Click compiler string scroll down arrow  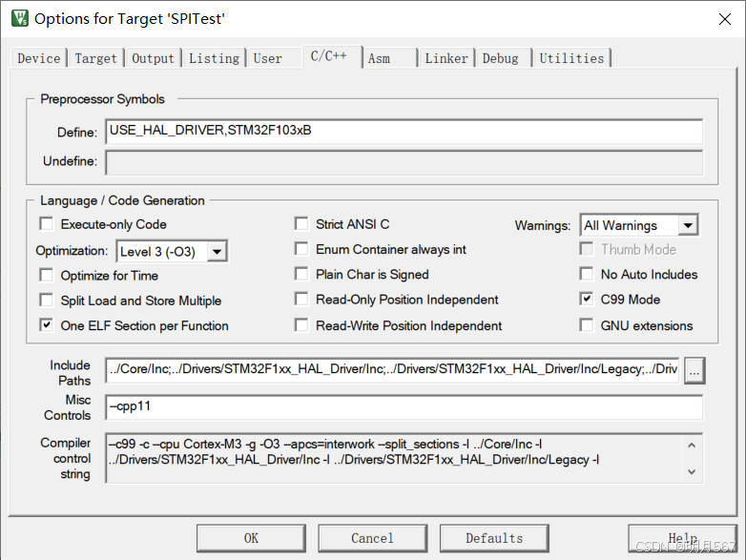(x=692, y=472)
